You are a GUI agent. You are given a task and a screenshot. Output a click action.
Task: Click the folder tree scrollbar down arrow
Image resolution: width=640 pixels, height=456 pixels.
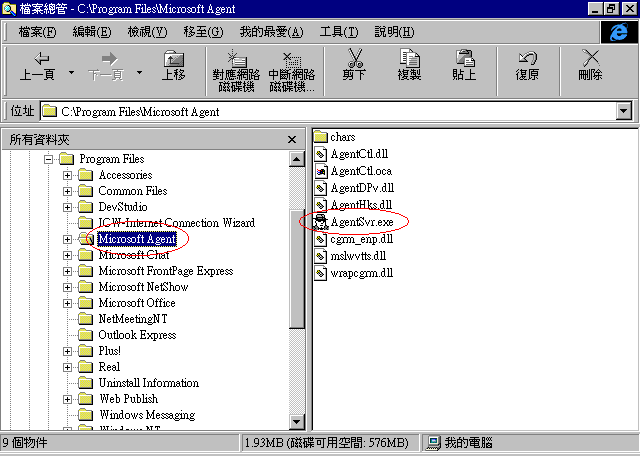[296, 422]
